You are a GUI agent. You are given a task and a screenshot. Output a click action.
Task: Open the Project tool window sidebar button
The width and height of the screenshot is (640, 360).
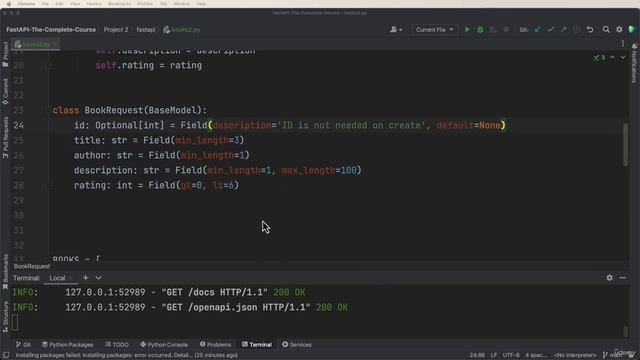point(5,54)
